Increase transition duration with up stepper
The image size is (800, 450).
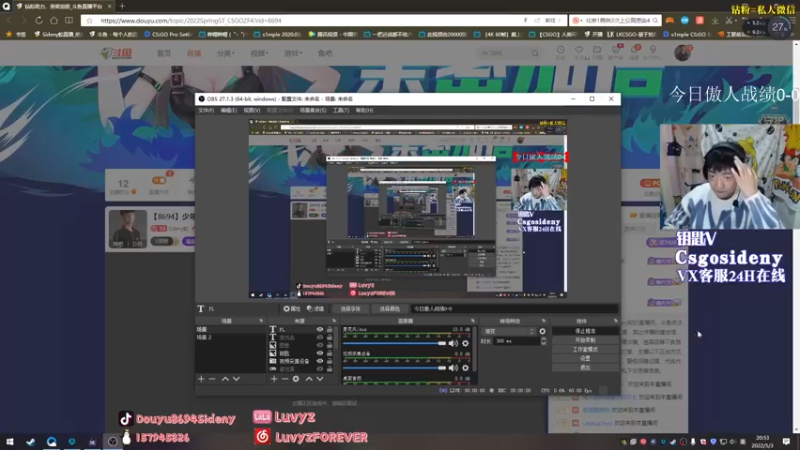[543, 339]
